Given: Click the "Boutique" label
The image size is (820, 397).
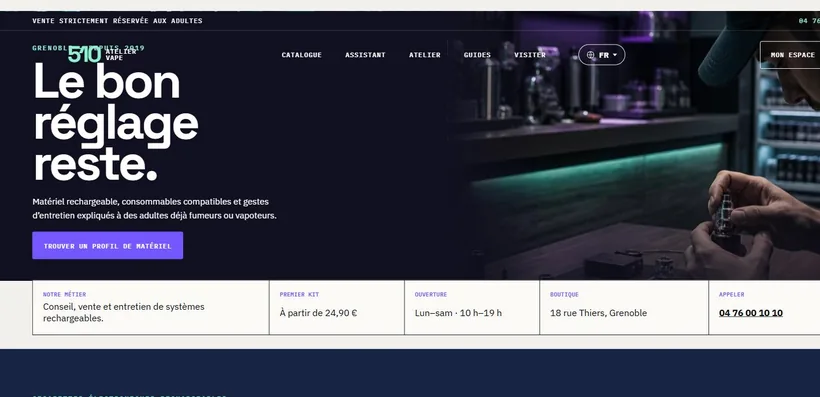Looking at the screenshot, I should coord(564,294).
